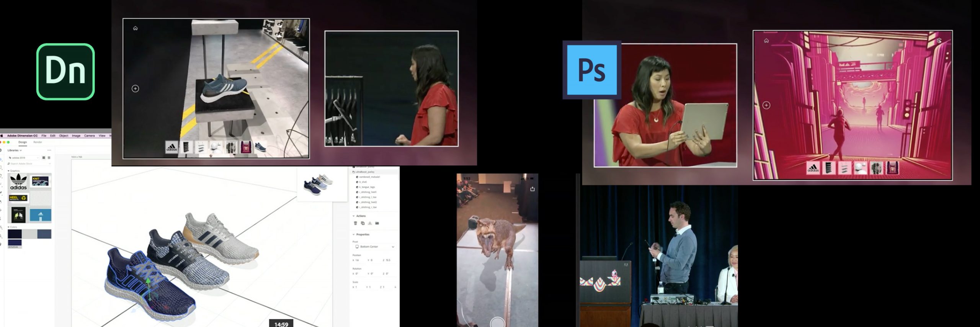Open the Libraries panel more options
Image resolution: width=980 pixels, height=327 pixels.
pyautogui.click(x=49, y=150)
